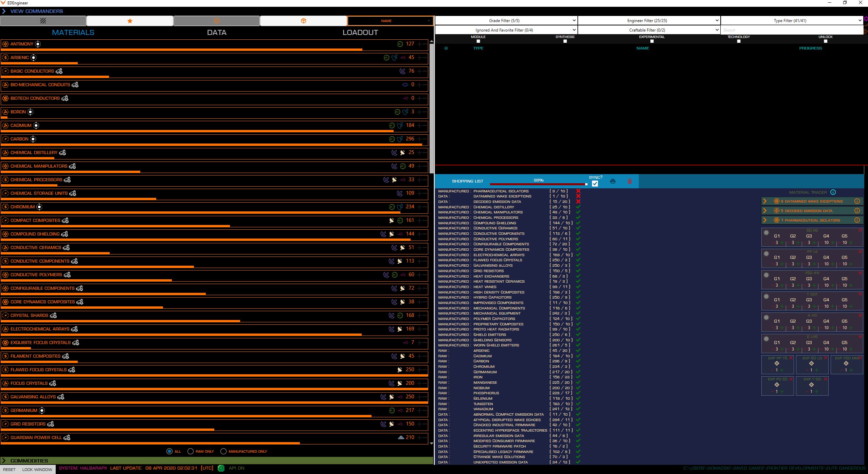Click the red trash clear shopping list icon
Viewport: 868px width, 474px height.
point(630,181)
